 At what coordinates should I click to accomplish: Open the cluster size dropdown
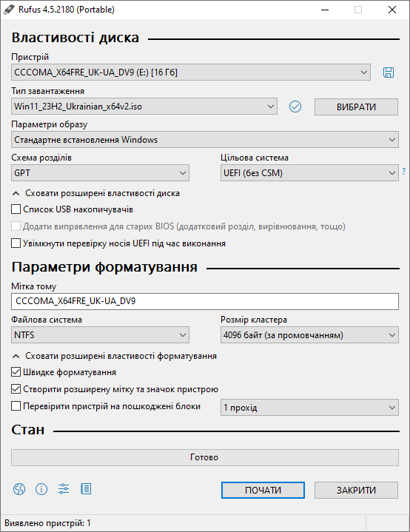pyautogui.click(x=309, y=335)
